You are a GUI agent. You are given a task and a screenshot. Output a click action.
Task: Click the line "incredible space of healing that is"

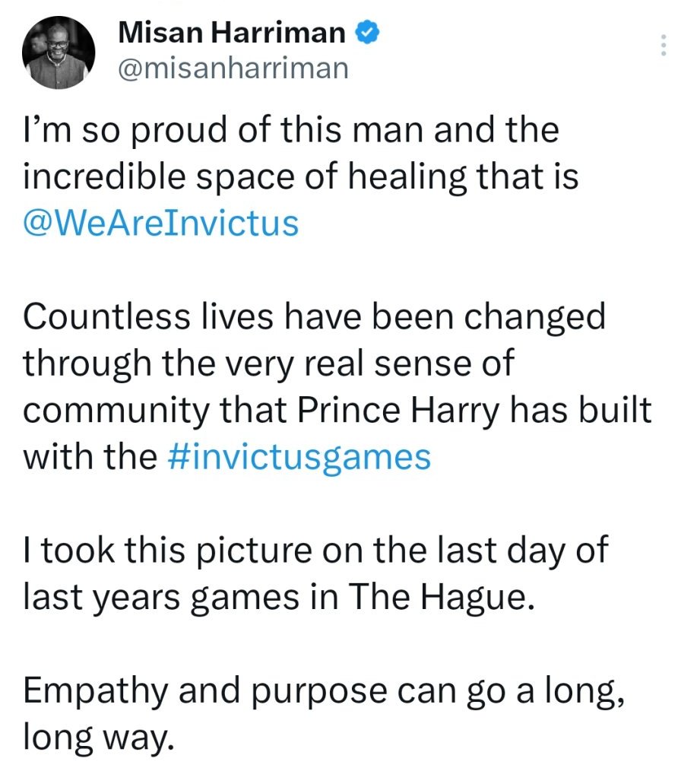point(301,178)
